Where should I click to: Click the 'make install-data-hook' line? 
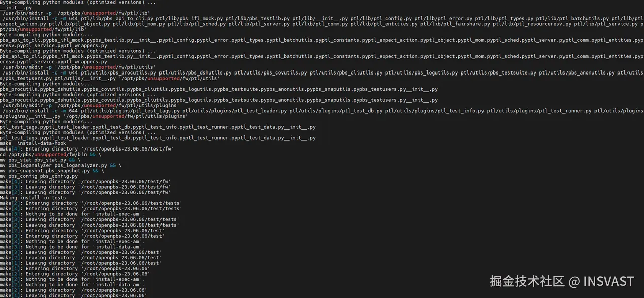point(33,143)
